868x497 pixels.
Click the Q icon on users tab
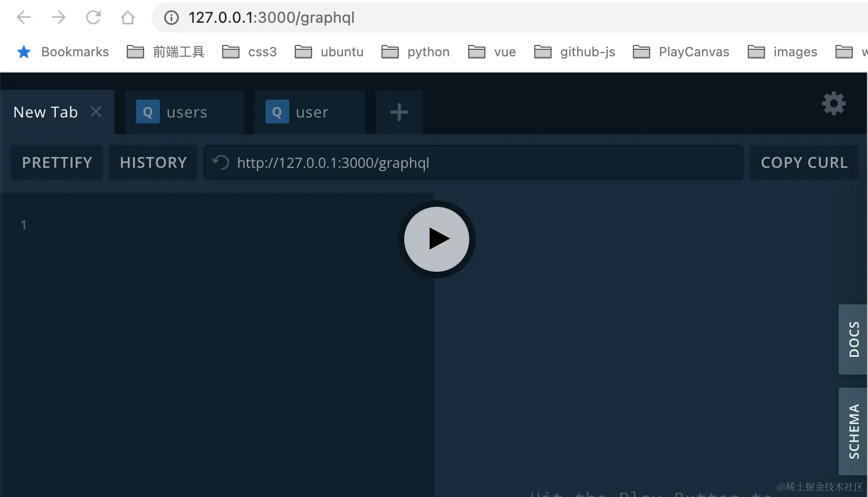(x=147, y=112)
